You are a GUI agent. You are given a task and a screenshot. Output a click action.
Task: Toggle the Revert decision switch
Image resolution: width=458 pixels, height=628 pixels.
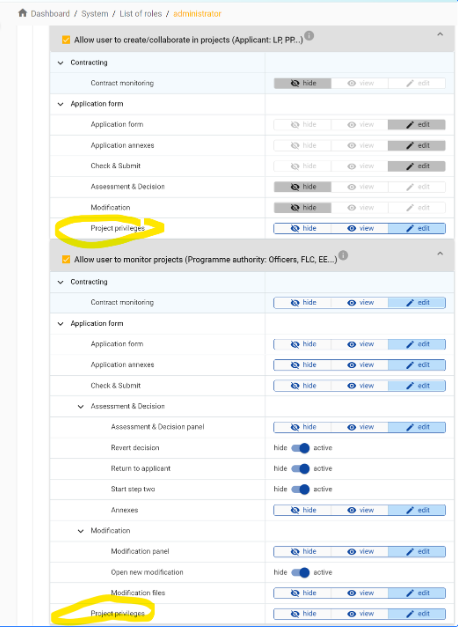click(300, 448)
